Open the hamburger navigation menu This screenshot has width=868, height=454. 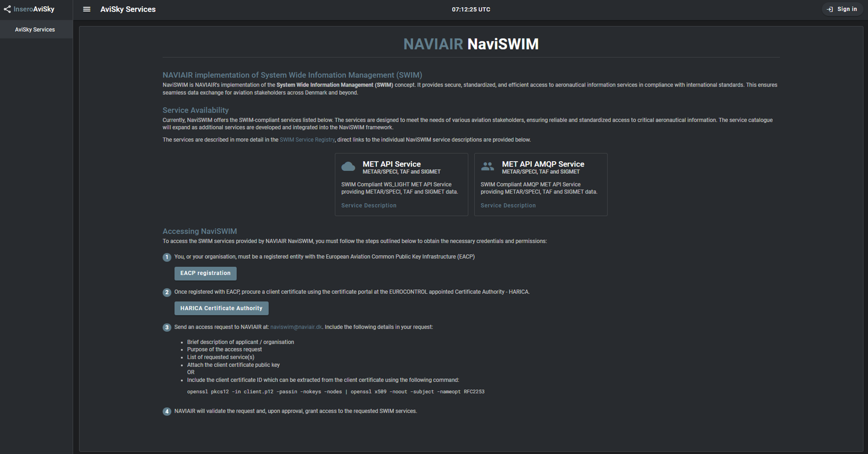[x=87, y=9]
